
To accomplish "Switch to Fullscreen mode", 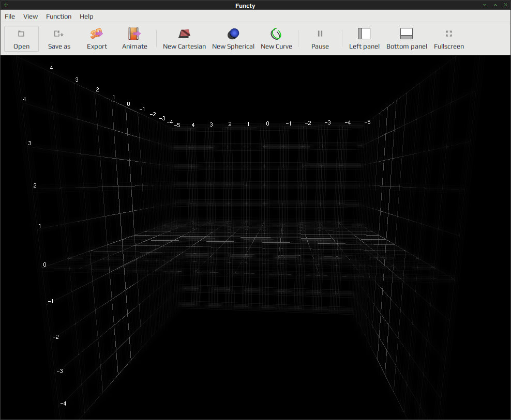I will coord(449,39).
